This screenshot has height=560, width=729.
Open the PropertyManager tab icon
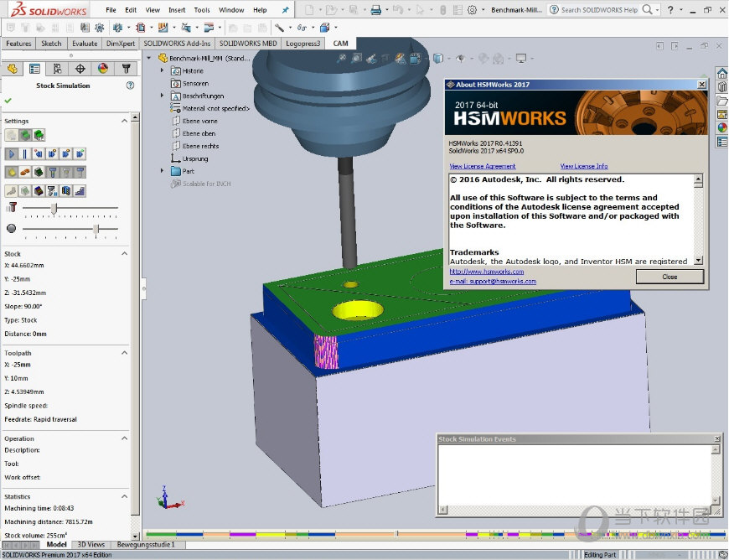pyautogui.click(x=34, y=69)
